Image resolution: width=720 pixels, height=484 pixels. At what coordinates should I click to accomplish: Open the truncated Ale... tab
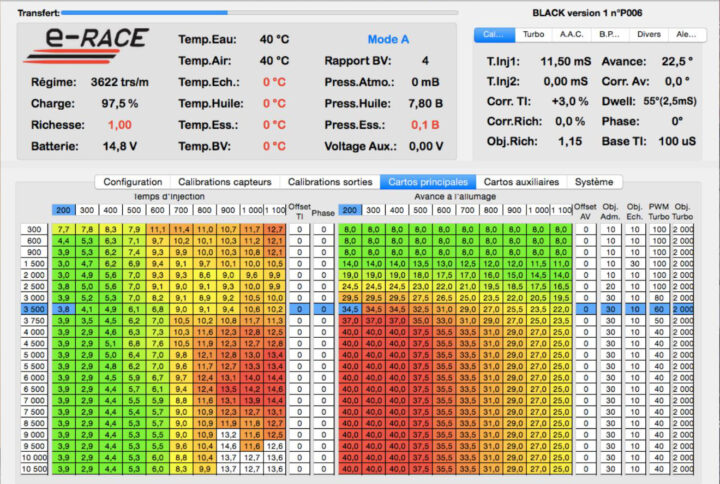tap(687, 34)
